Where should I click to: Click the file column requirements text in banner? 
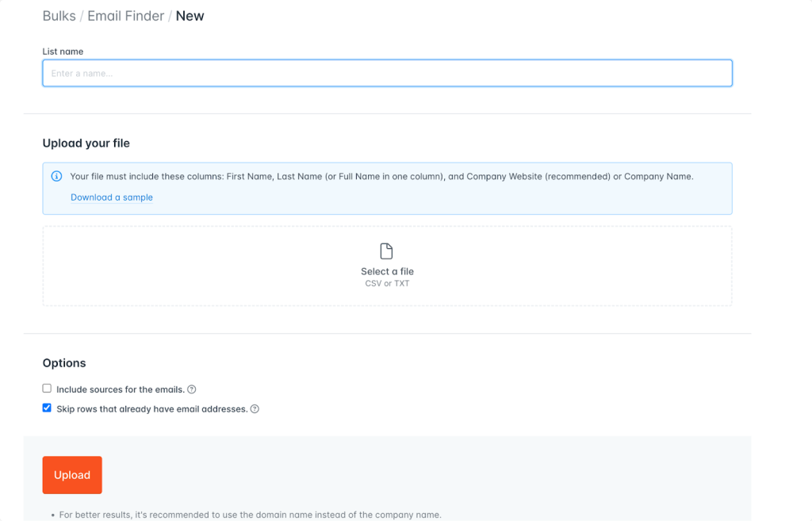coord(381,177)
